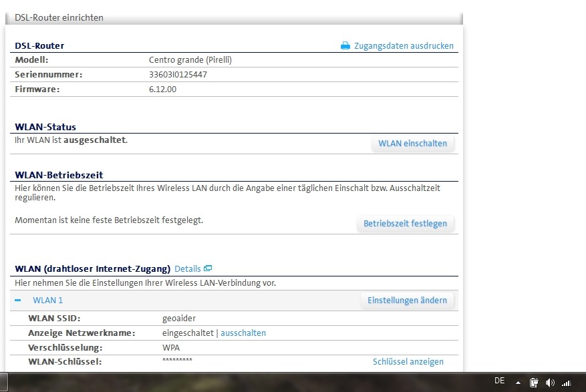
Task: Reveal the WLAN key with Schlüssel anzeigen
Action: 408,362
